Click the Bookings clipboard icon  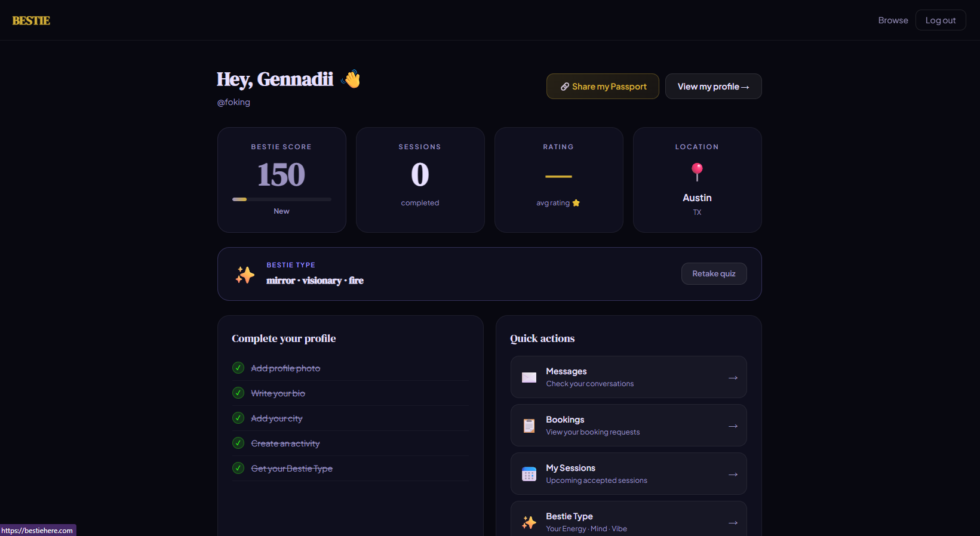point(529,426)
